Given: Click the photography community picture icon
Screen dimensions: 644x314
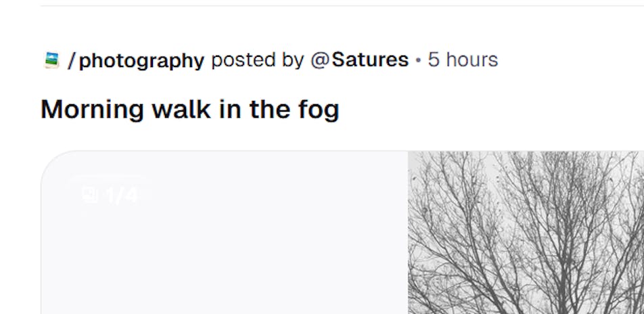Looking at the screenshot, I should click(x=51, y=60).
